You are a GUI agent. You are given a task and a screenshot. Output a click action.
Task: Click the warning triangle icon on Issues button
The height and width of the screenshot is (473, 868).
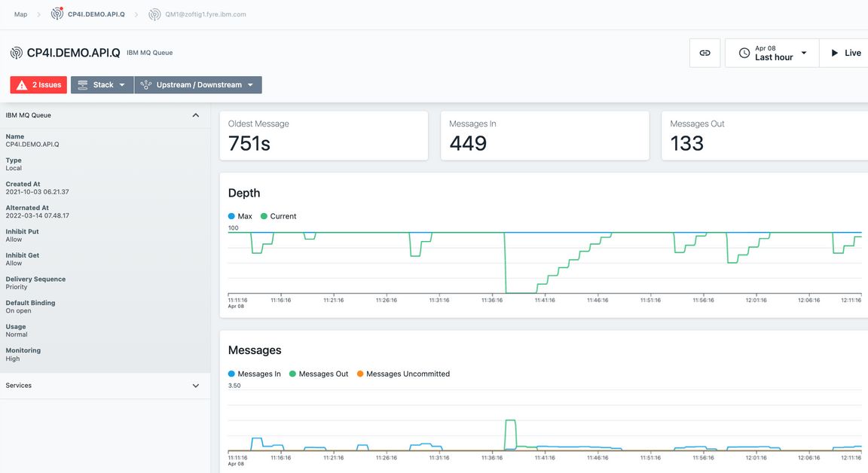(x=22, y=84)
